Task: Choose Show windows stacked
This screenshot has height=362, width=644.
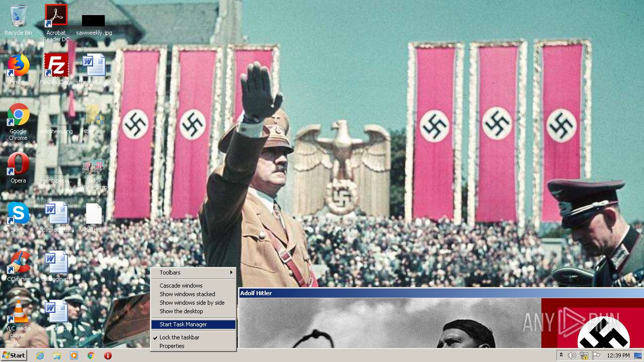Action: pyautogui.click(x=193, y=294)
